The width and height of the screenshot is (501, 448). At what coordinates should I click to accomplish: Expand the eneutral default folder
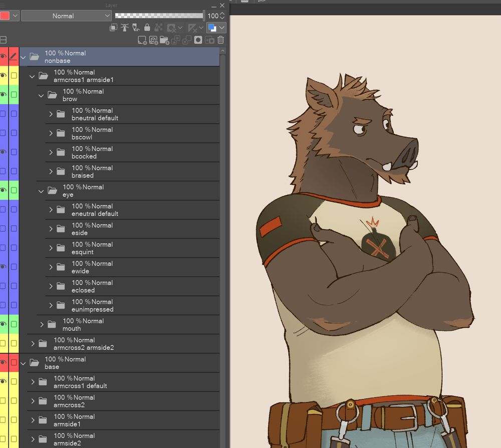coord(51,209)
